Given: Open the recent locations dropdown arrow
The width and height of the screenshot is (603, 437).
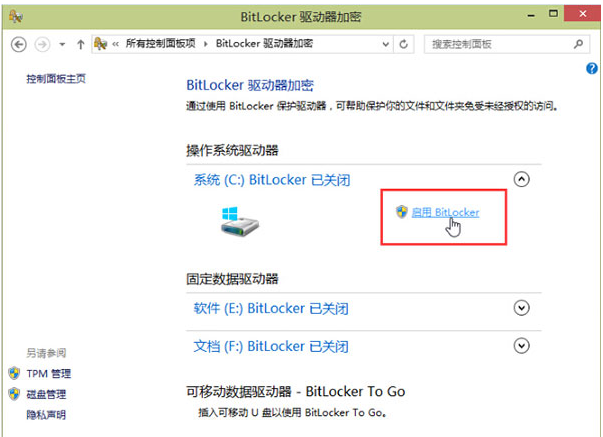Looking at the screenshot, I should click(x=62, y=45).
